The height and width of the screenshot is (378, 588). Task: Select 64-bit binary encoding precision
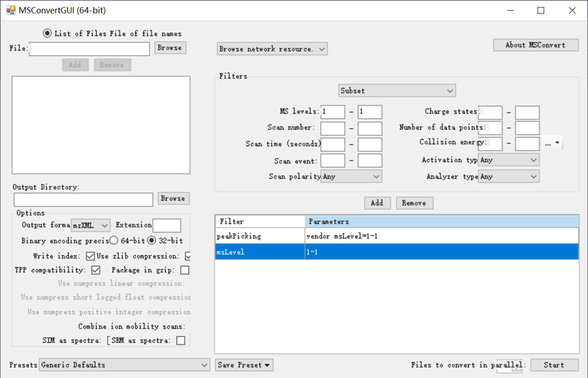point(114,241)
